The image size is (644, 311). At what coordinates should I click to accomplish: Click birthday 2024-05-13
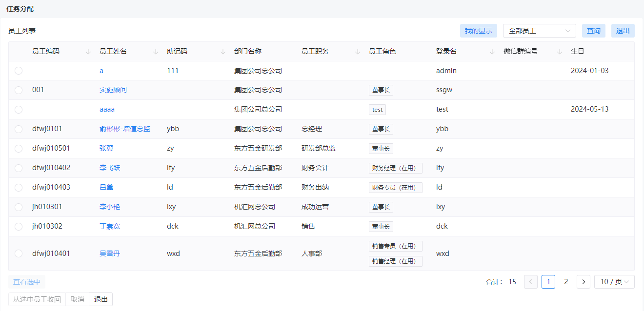(590, 109)
